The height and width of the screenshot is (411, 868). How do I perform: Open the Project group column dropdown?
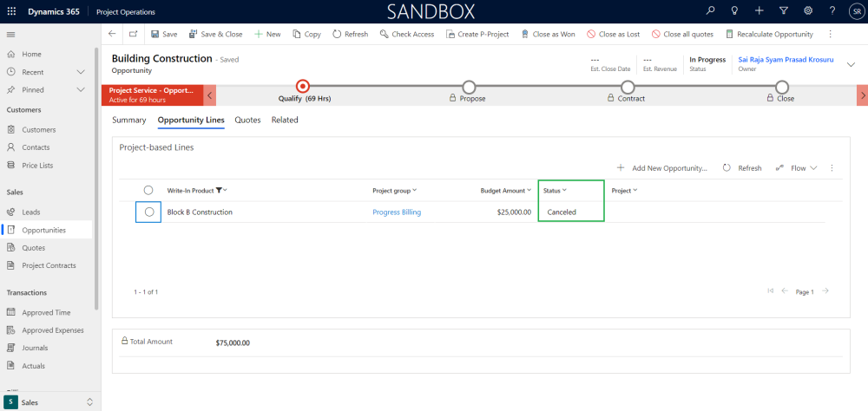[415, 190]
